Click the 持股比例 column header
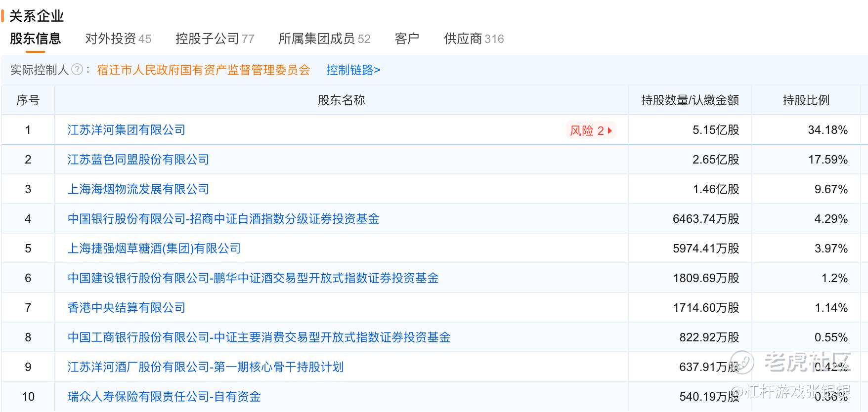This screenshot has height=412, width=868. (x=806, y=100)
